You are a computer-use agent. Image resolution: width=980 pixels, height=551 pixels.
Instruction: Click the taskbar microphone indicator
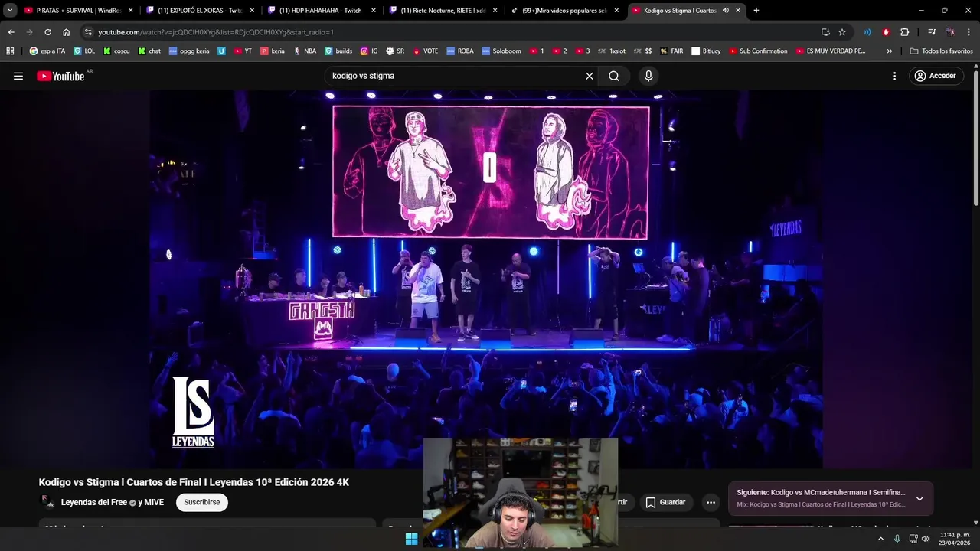click(897, 539)
